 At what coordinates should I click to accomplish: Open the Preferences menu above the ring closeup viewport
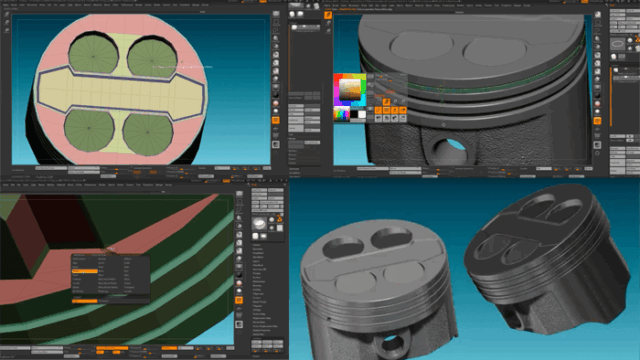tap(90, 185)
